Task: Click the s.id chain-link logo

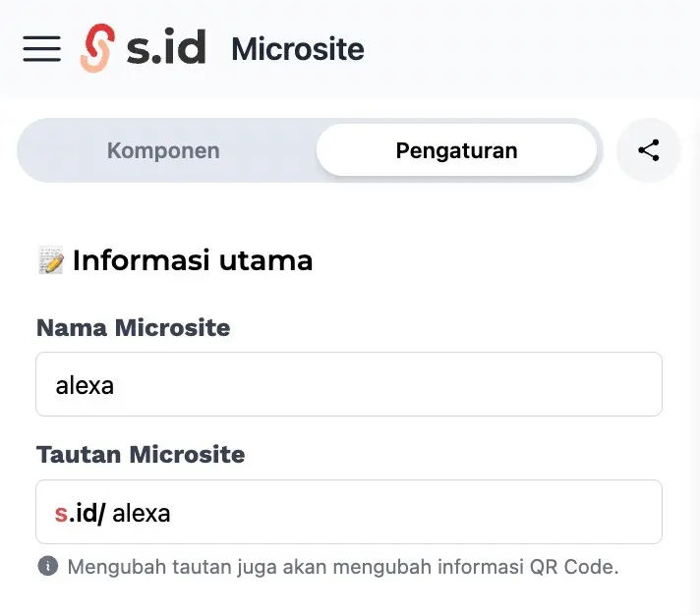Action: [96, 48]
